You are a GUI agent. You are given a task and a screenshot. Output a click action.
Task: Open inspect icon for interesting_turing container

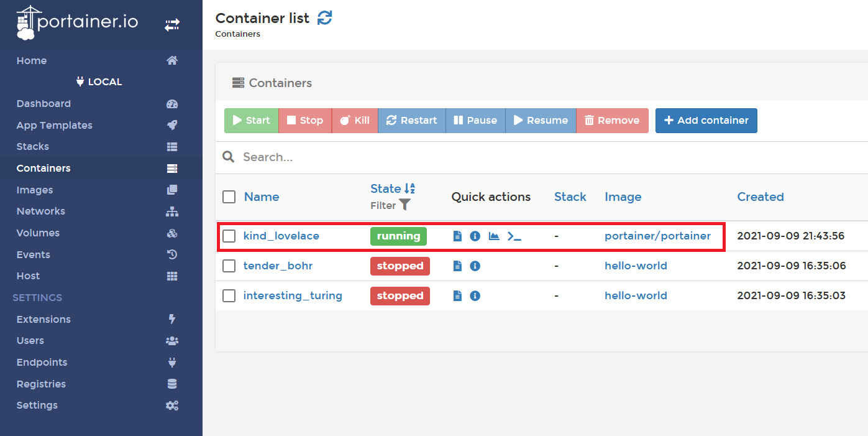pos(475,295)
